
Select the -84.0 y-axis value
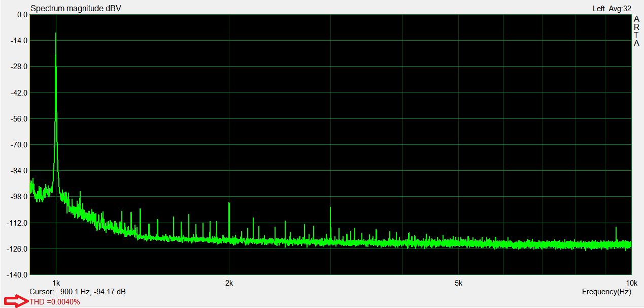[x=19, y=171]
